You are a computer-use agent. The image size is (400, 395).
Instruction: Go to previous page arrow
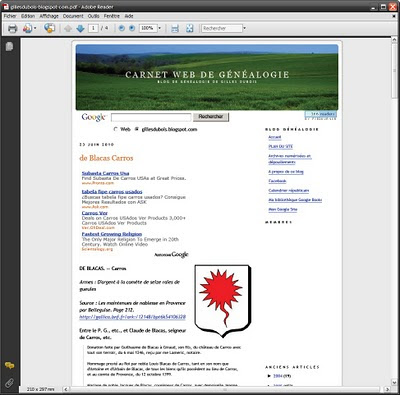coord(68,29)
